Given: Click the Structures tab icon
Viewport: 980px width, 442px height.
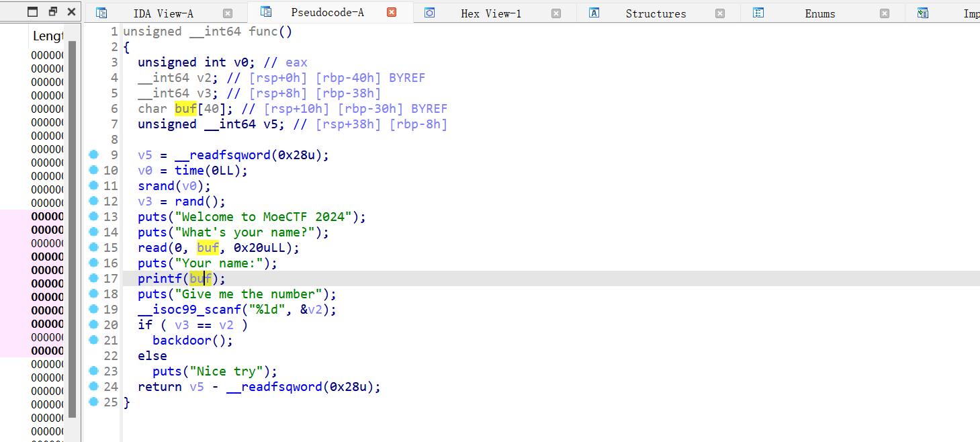Looking at the screenshot, I should [x=594, y=13].
